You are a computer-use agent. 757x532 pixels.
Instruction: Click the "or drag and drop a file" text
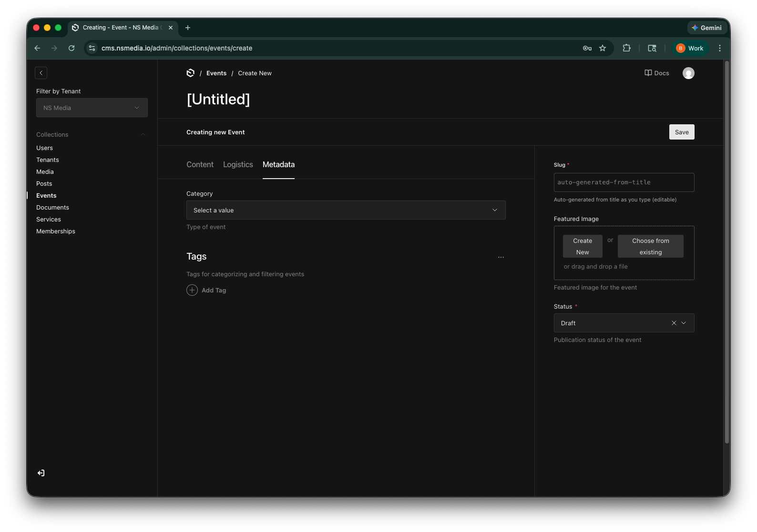pos(595,266)
